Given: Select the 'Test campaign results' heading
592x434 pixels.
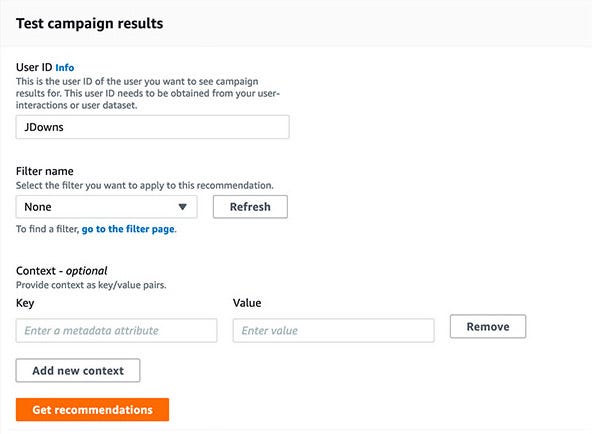Looking at the screenshot, I should (x=89, y=23).
